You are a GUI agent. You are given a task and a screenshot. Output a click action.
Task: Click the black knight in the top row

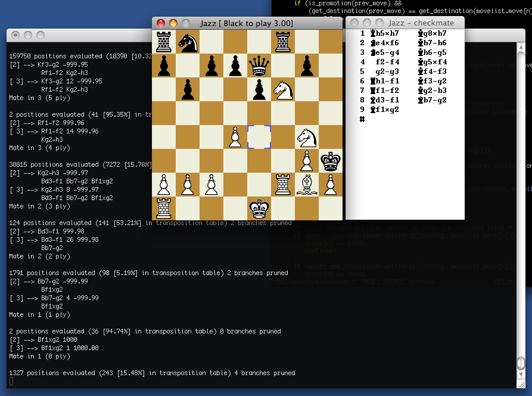coord(188,42)
